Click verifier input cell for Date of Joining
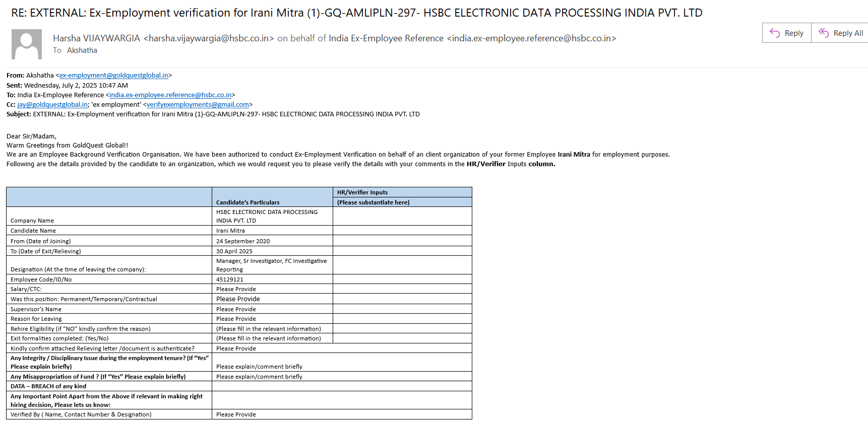The width and height of the screenshot is (868, 423). [402, 241]
